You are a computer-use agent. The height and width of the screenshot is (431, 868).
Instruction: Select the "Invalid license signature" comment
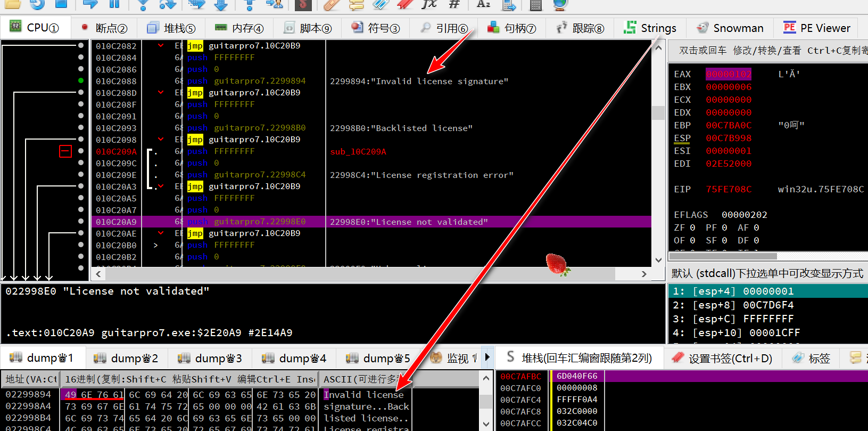pyautogui.click(x=419, y=81)
